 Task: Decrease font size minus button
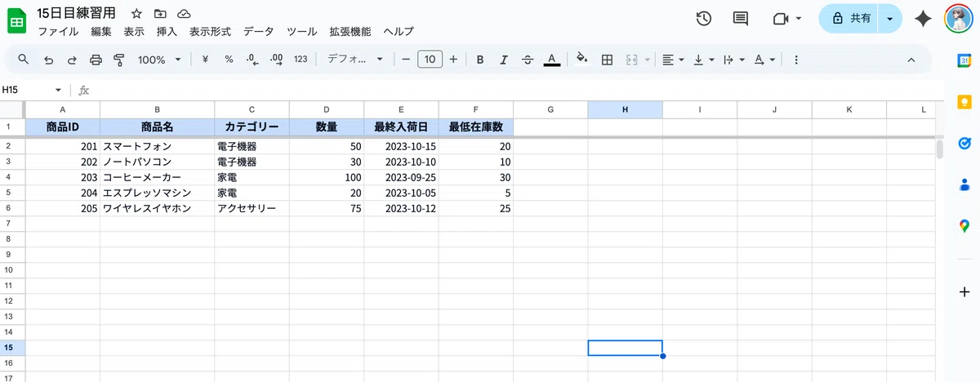coord(405,60)
